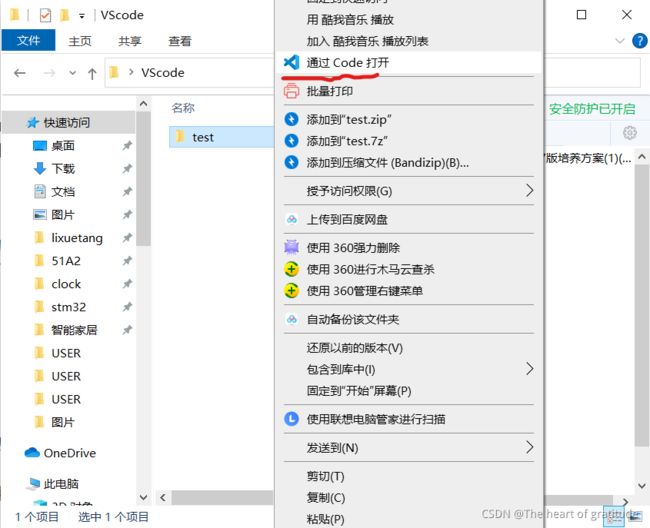Click the red printer icon beside 批量打印

tap(291, 91)
